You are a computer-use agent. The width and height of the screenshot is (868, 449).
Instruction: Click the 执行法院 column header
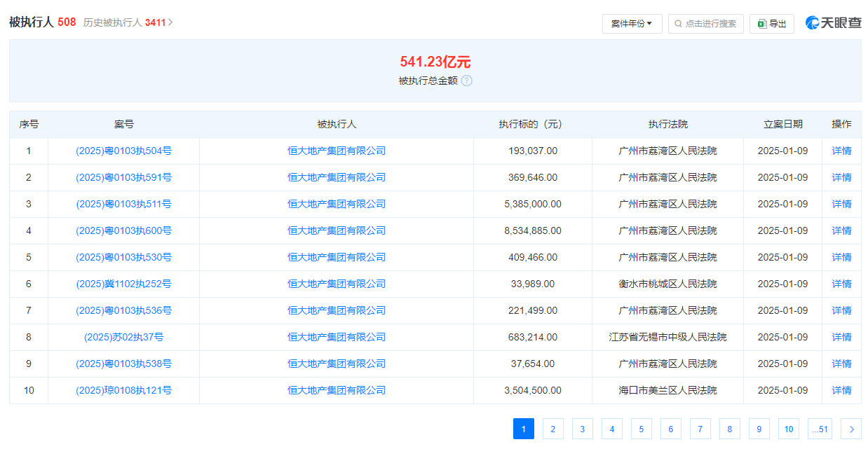[x=668, y=124]
